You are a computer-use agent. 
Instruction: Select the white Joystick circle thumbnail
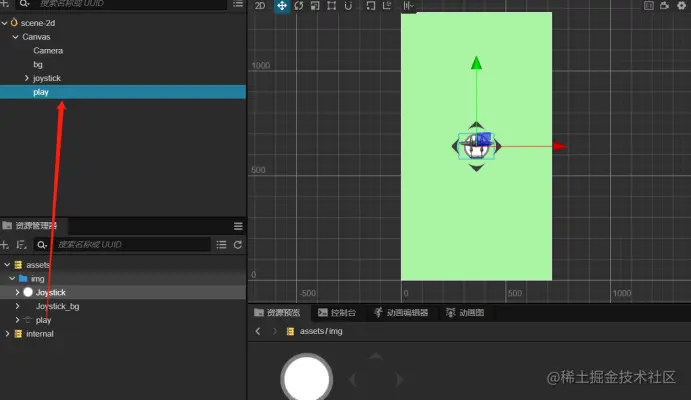(x=306, y=378)
